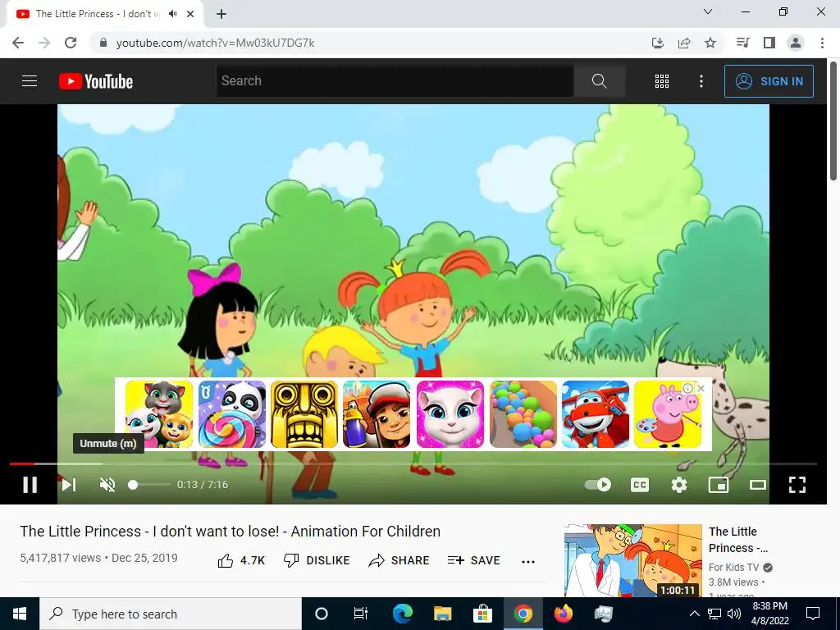The height and width of the screenshot is (630, 840).
Task: Open the Chrome profile avatar
Action: (x=796, y=43)
